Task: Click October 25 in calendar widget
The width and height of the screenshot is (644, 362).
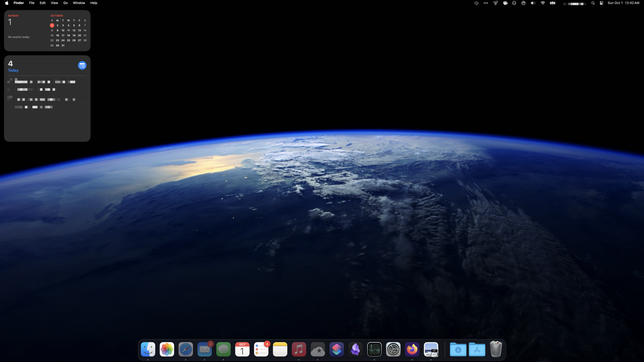Action: click(x=69, y=40)
